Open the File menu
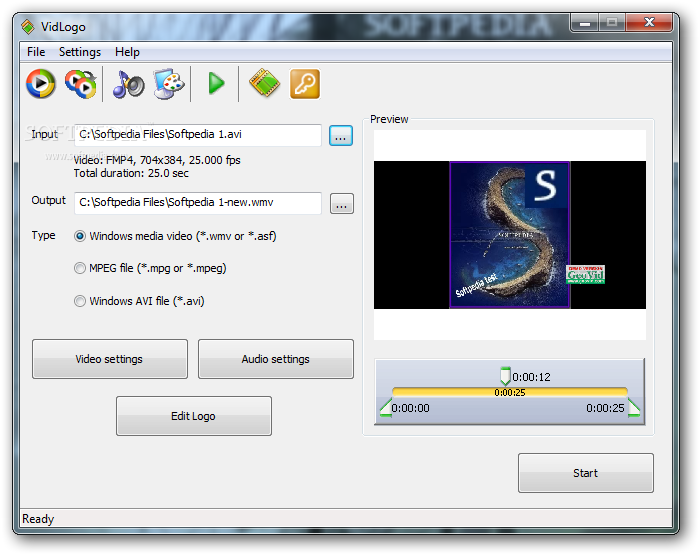Image resolution: width=700 pixels, height=555 pixels. [36, 52]
